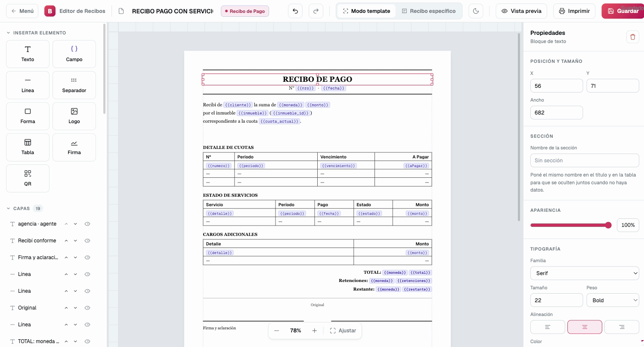Insert a Forma shape element

pyautogui.click(x=28, y=116)
